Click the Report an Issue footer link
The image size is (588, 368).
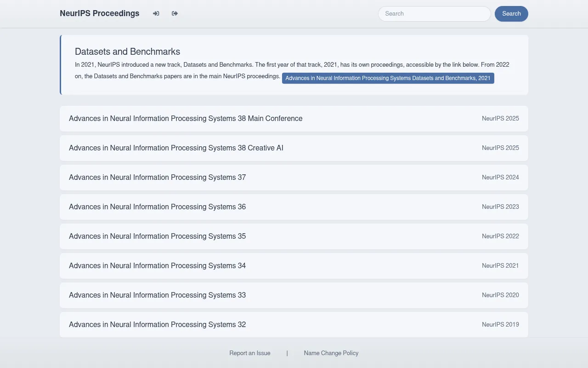[x=250, y=353]
